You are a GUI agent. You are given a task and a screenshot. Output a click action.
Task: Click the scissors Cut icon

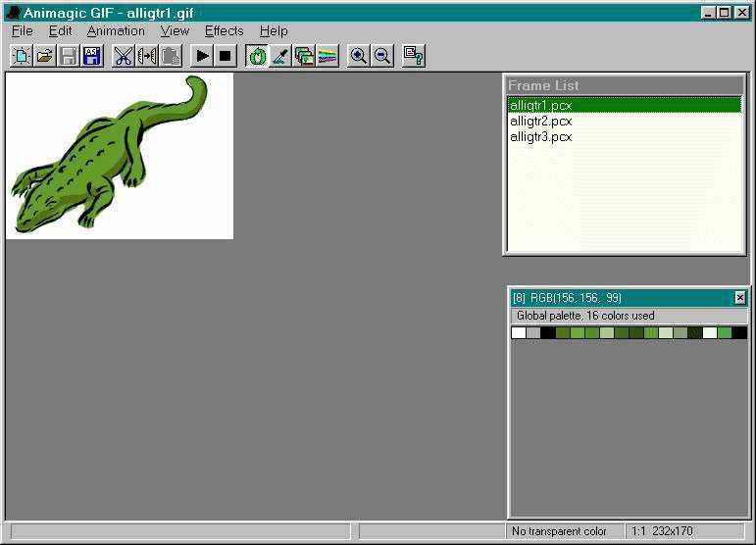point(123,56)
